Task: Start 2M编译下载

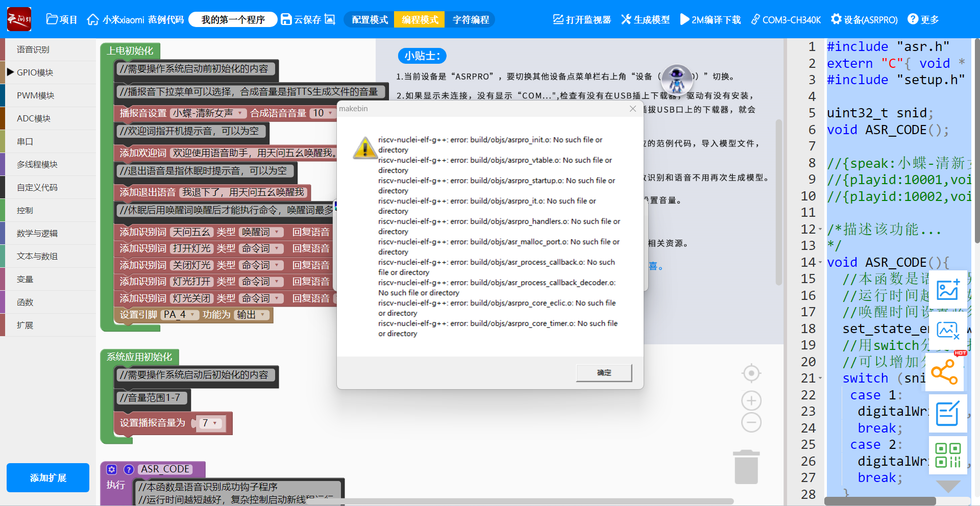Action: point(710,19)
